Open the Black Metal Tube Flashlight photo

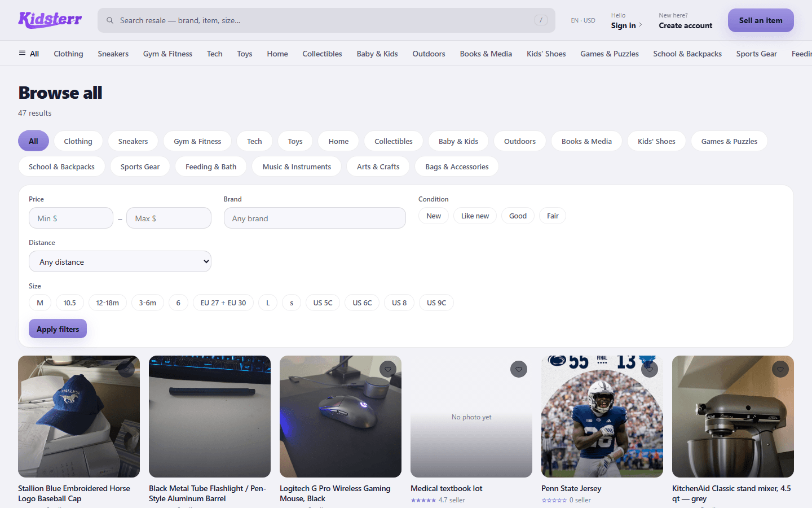coord(210,417)
